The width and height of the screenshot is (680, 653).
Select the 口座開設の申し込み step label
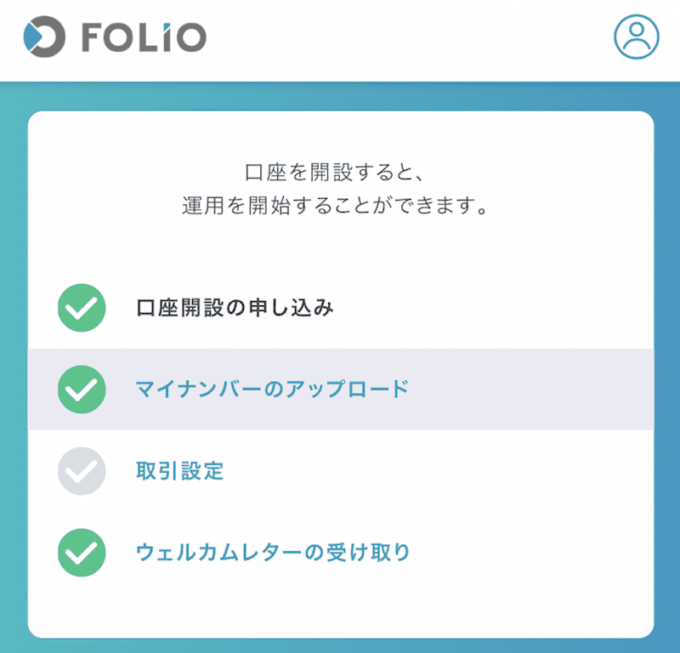[x=235, y=308]
